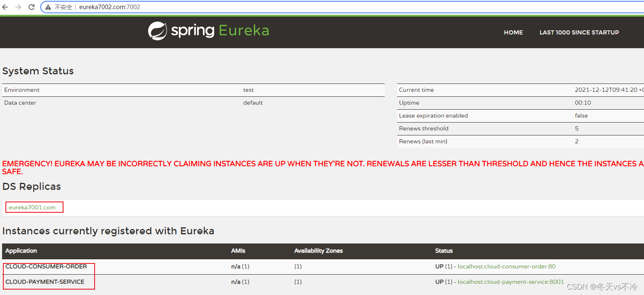The width and height of the screenshot is (644, 295).
Task: Select the Environment label
Action: (22, 90)
